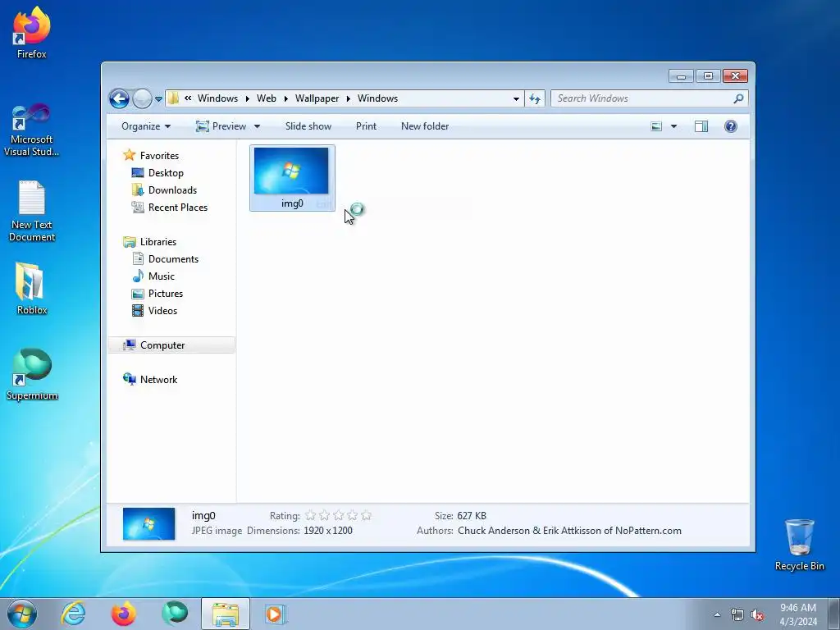Screen dimensions: 840x630
Task: Select Recycle Bin on desktop
Action: [x=799, y=546]
